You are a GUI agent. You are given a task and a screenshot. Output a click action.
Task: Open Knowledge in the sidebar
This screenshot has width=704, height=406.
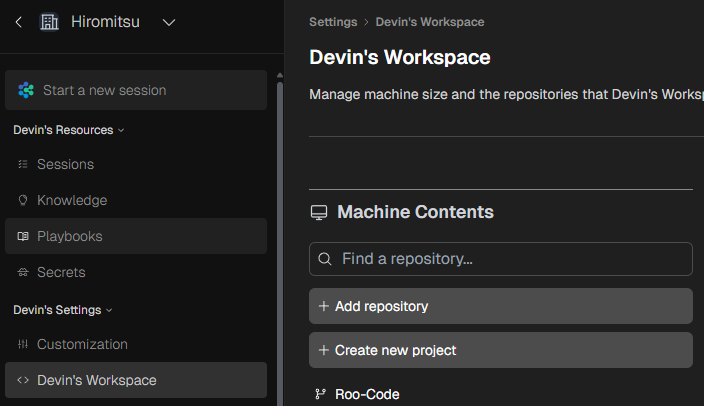[x=136, y=200]
